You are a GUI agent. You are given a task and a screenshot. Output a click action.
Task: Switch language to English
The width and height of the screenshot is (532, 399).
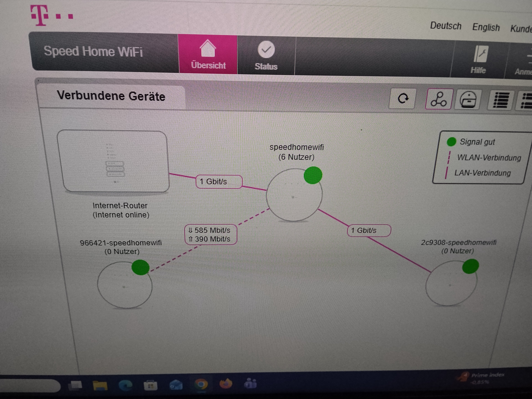click(x=486, y=27)
